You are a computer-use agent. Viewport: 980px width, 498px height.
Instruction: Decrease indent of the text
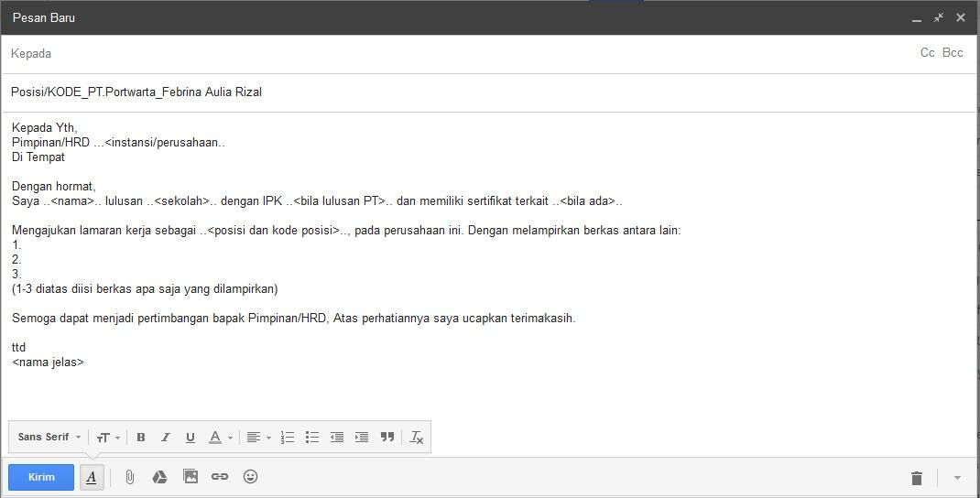tap(337, 438)
